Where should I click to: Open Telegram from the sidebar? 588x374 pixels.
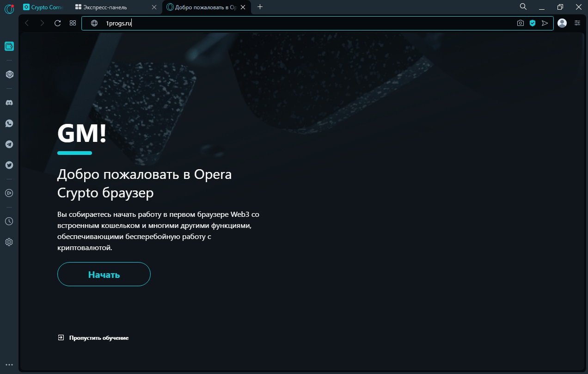[x=9, y=144]
